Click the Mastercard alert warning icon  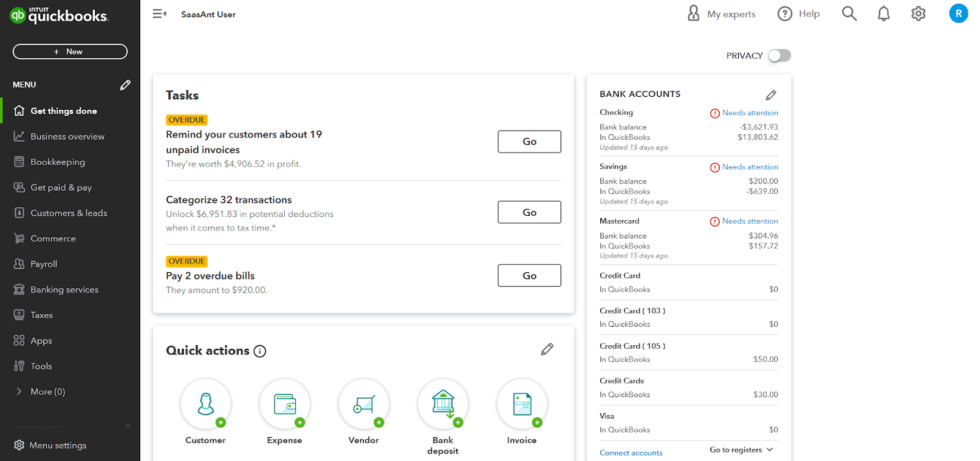coord(715,222)
